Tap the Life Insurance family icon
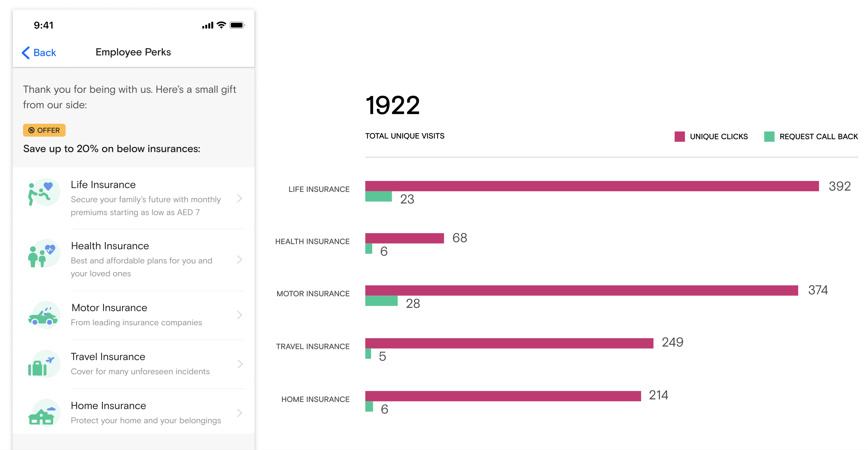Image resolution: width=868 pixels, height=450 pixels. click(44, 192)
